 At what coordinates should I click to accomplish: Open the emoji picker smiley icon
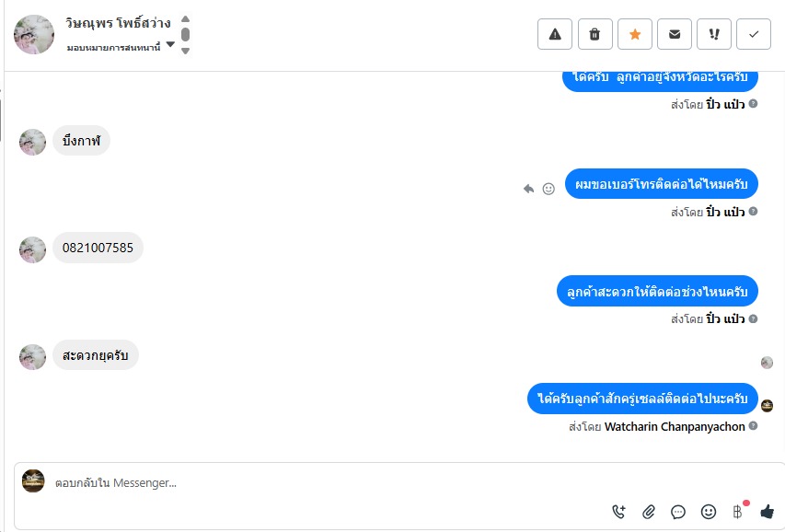click(708, 512)
